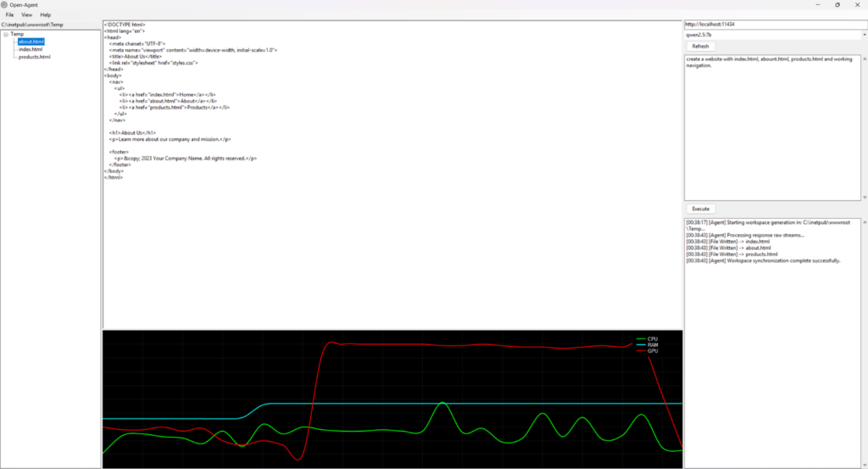Image resolution: width=868 pixels, height=469 pixels.
Task: Open the View menu
Action: pos(26,15)
